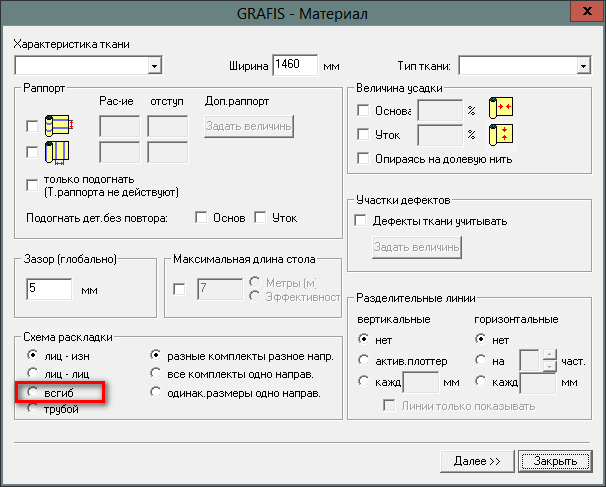Tick the Дефекты ткани учитывать checkbox
606x487 pixels.
tap(364, 221)
